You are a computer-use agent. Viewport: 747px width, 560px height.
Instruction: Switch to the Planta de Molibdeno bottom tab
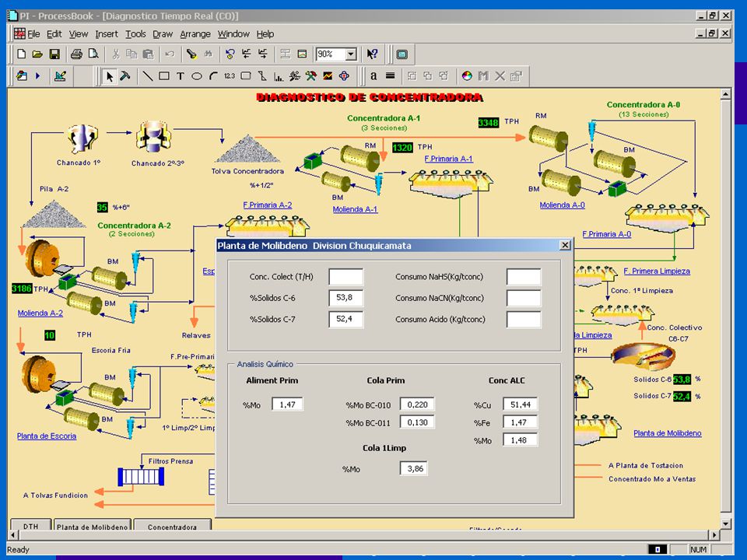pos(93,527)
